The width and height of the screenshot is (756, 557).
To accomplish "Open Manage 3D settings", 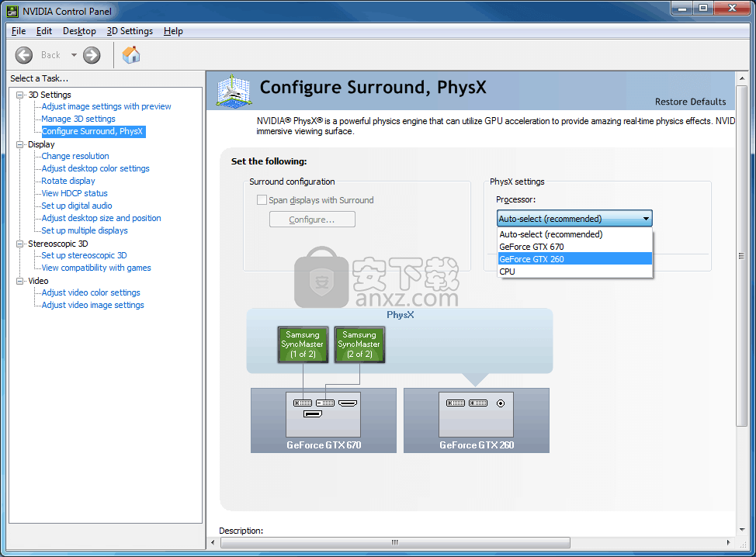I will (x=78, y=119).
